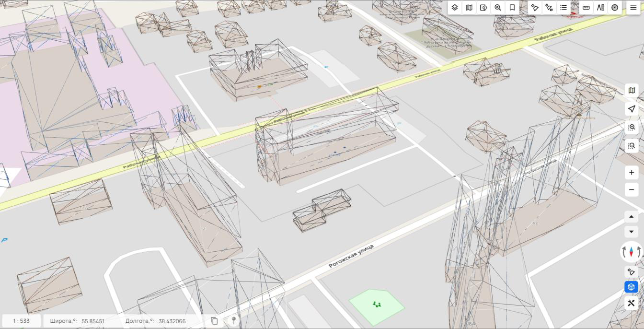Screen dimensions: 644x329
Task: Toggle the 3D cube view mode
Action: (x=631, y=287)
